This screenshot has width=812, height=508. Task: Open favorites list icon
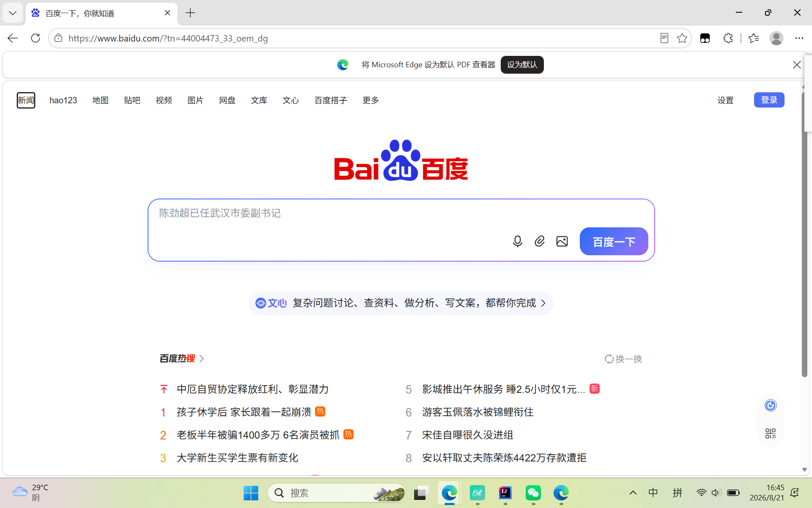click(754, 38)
